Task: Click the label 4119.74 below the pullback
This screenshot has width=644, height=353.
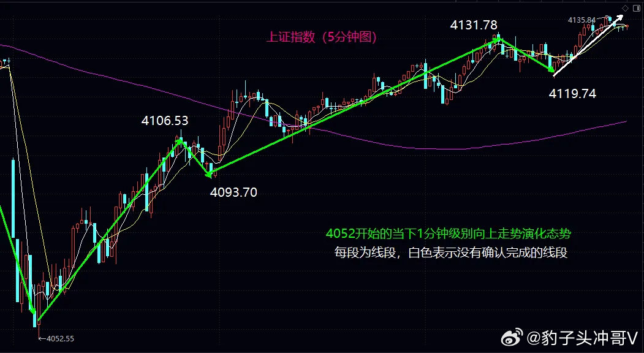Action: coord(572,93)
